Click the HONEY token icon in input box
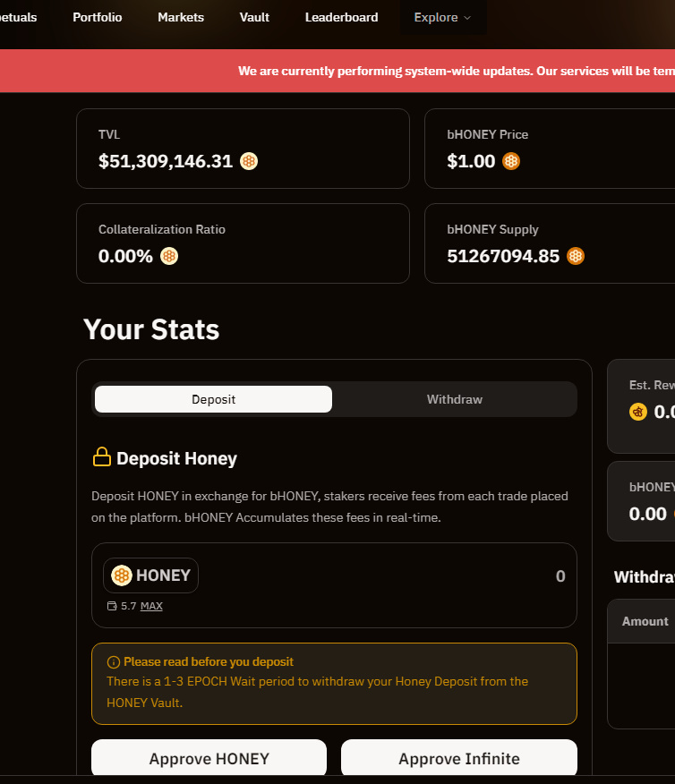 pyautogui.click(x=122, y=575)
